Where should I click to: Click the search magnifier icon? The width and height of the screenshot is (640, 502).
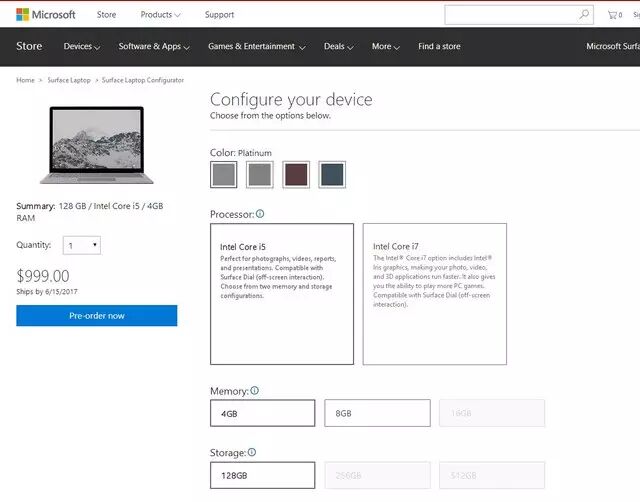(584, 15)
